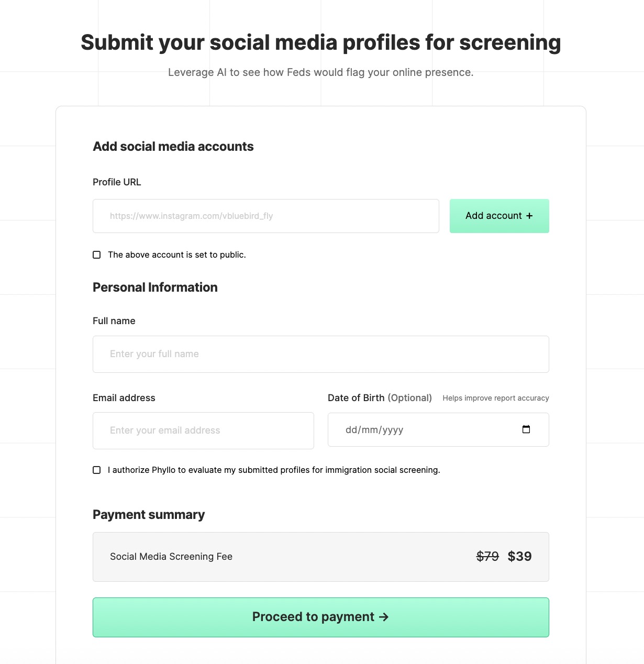Viewport: 644px width, 664px height.
Task: Click the plus icon on Add account
Action: 529,216
